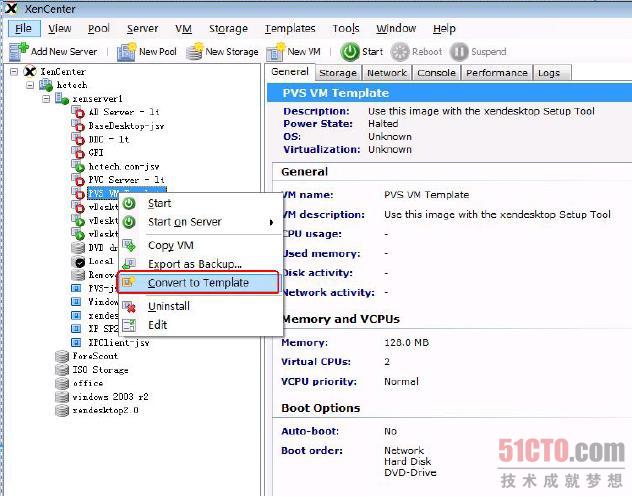Choose Start in the context menu
632x497 pixels.
[x=201, y=204]
